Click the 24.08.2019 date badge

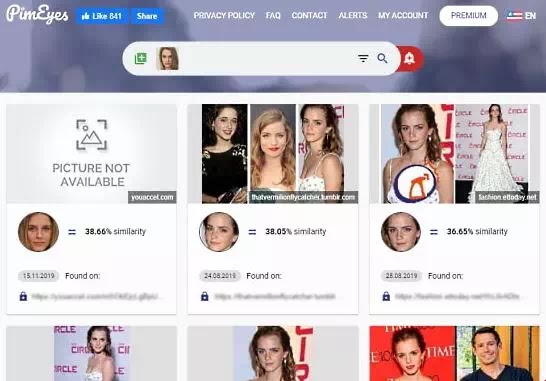[220, 276]
